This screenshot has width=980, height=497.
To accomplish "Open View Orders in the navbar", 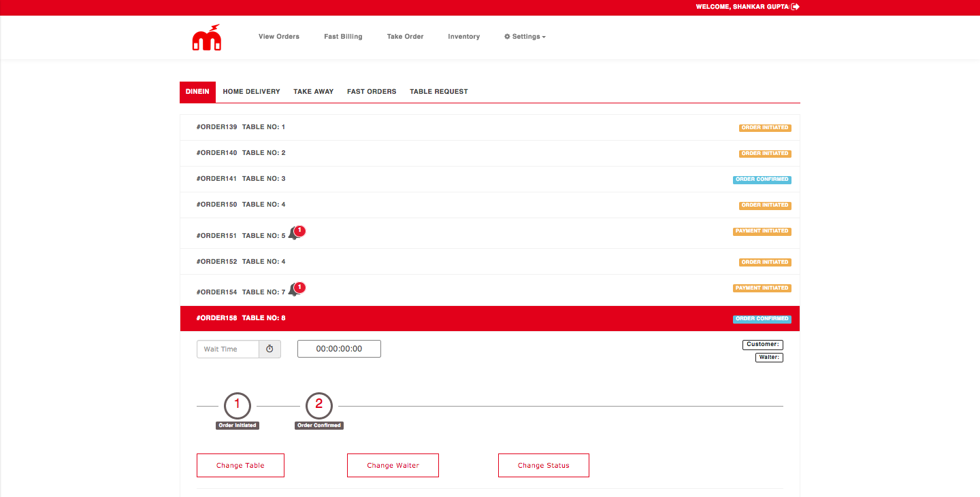I will point(279,37).
